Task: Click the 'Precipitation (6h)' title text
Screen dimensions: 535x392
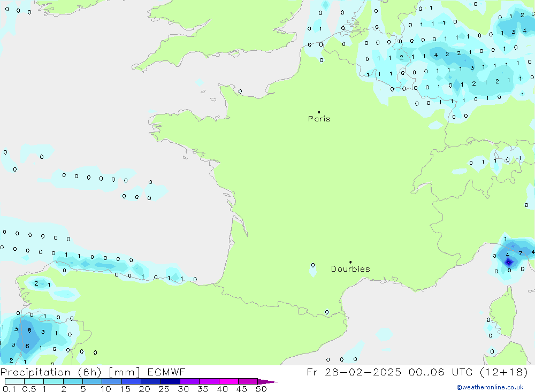Action: pyautogui.click(x=51, y=372)
